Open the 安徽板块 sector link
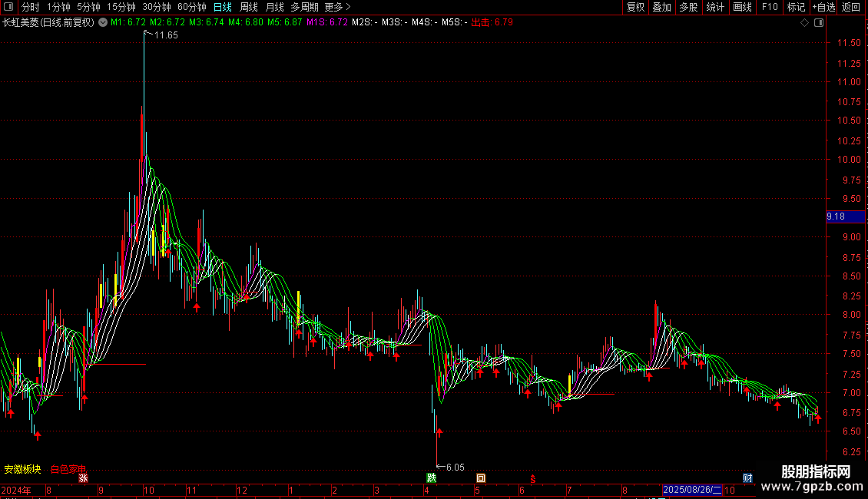The image size is (868, 499). [x=23, y=469]
